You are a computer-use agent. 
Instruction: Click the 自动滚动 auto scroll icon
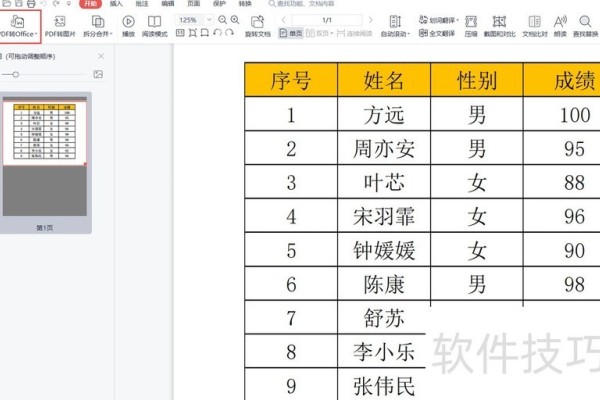tap(395, 21)
